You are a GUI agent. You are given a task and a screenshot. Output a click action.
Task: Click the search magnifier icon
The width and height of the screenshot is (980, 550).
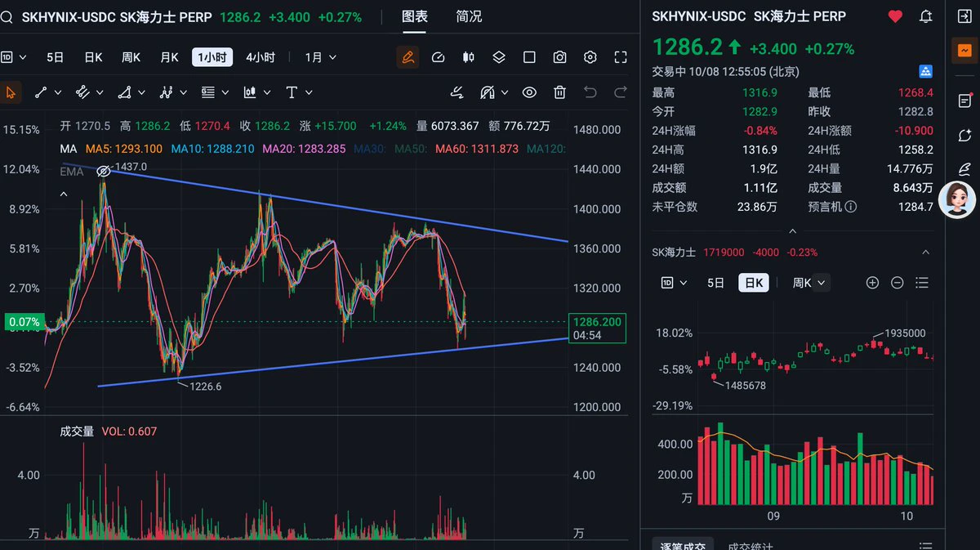click(x=7, y=17)
